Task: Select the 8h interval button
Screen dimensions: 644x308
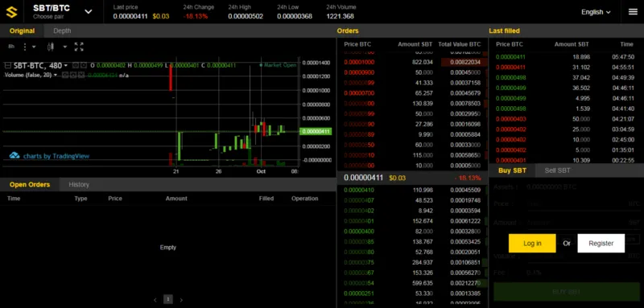Action: 11,47
